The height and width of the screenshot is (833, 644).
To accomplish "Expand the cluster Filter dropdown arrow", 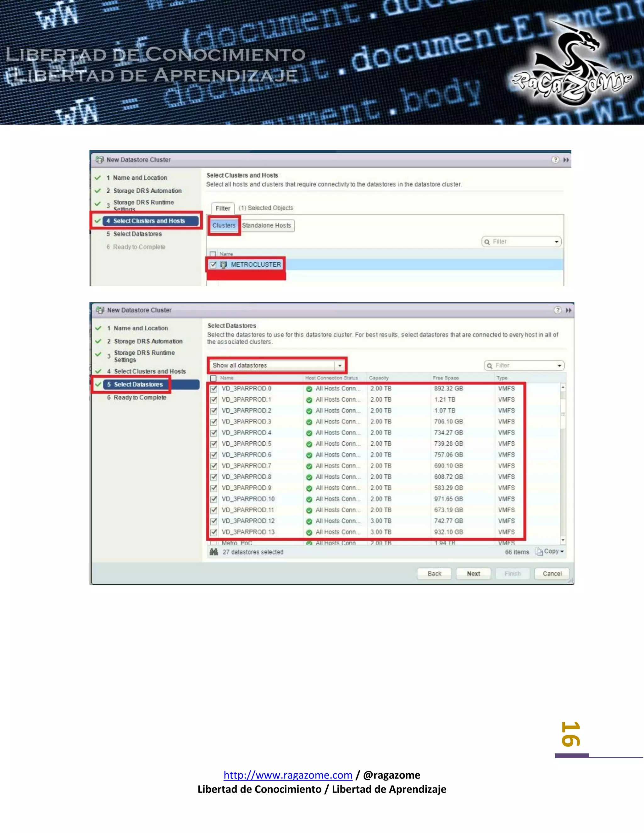I will coord(557,242).
